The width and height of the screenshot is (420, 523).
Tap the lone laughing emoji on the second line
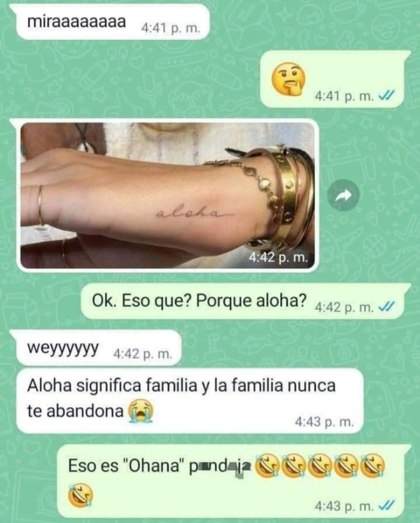80,495
